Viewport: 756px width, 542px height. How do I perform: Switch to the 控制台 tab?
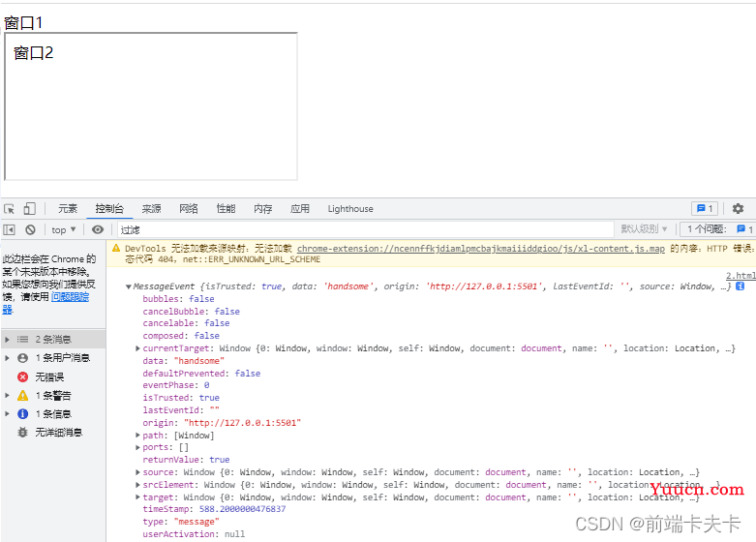[109, 208]
